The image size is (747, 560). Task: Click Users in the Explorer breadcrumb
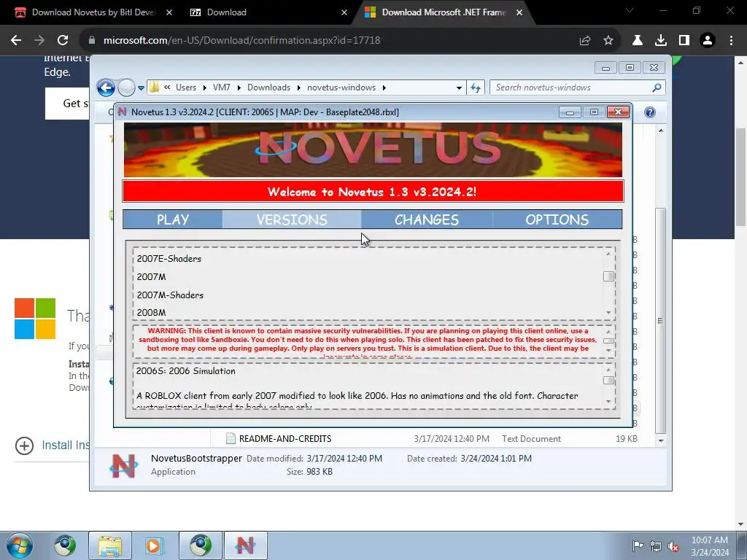coord(186,87)
